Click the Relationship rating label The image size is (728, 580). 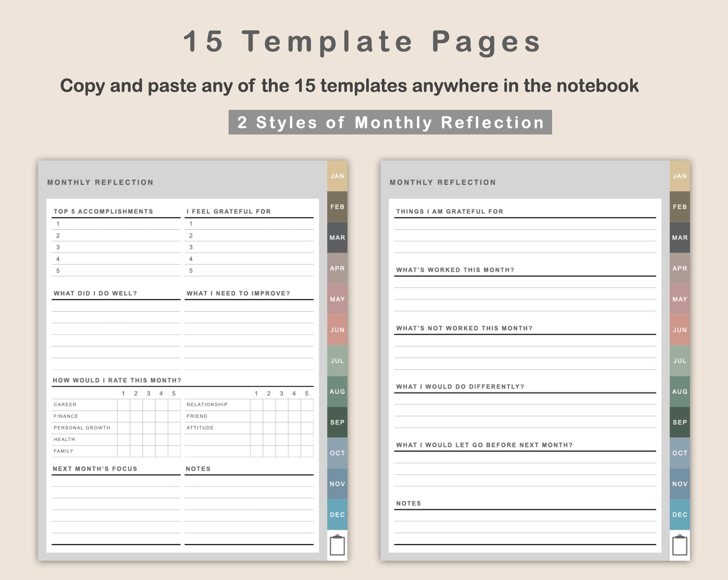coord(207,404)
